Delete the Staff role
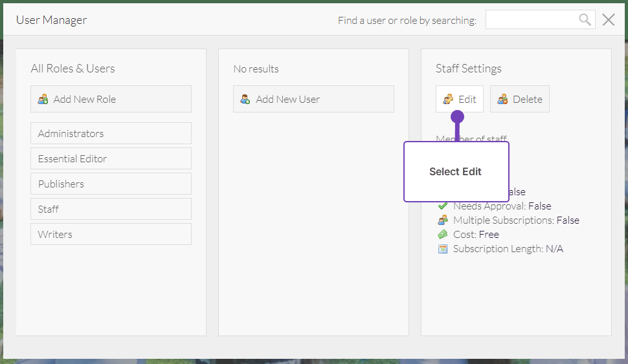This screenshot has height=364, width=628. point(519,99)
